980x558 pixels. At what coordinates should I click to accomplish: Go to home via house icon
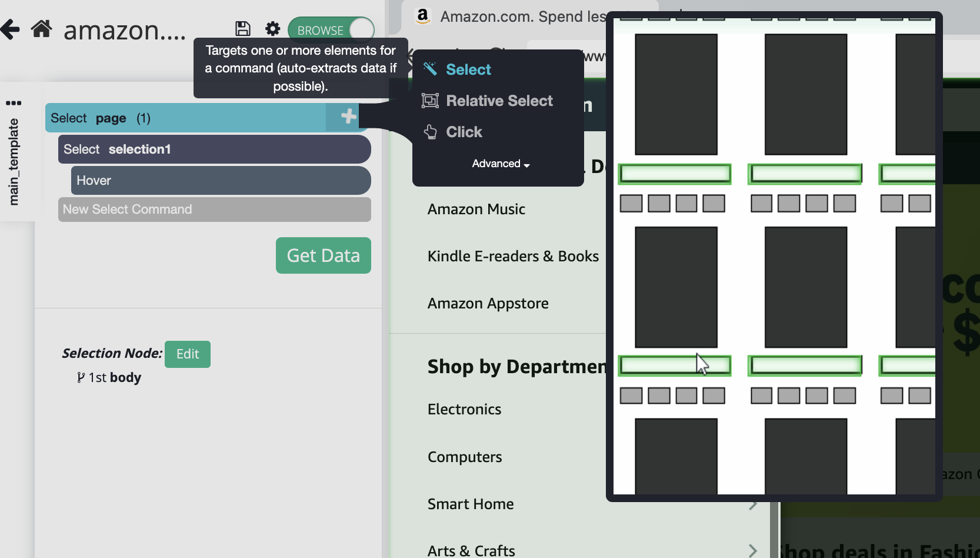tap(42, 28)
